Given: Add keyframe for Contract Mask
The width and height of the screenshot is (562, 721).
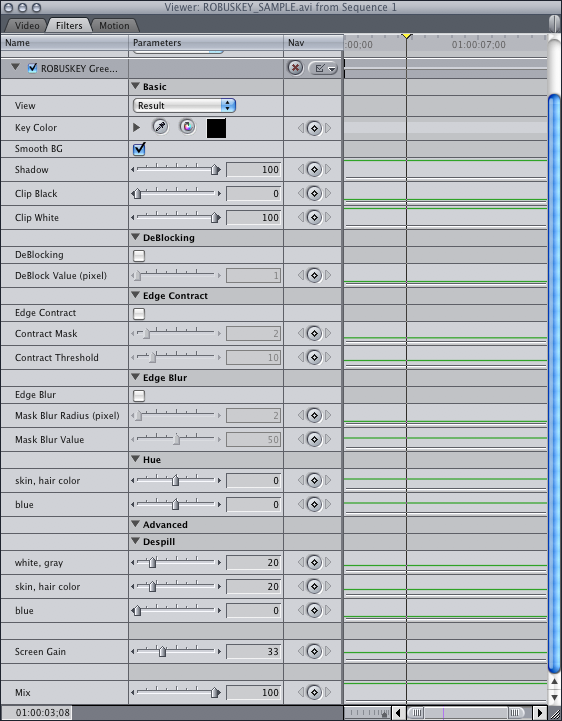Looking at the screenshot, I should pyautogui.click(x=314, y=333).
